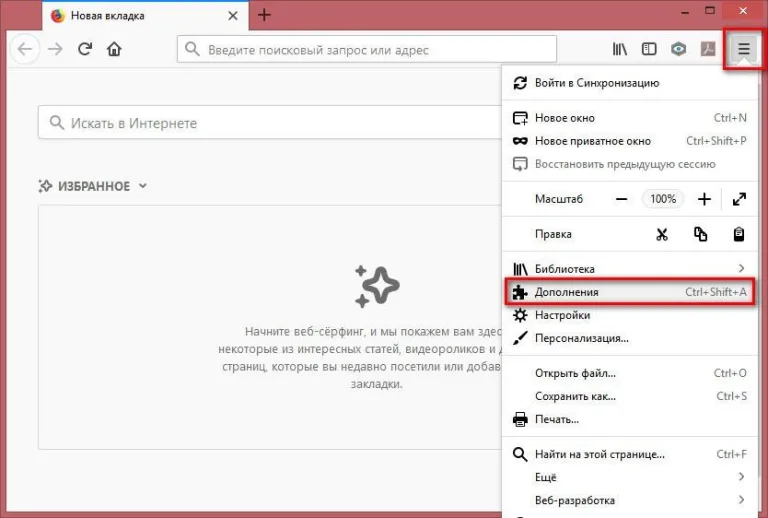Screen dimensions: 768x518
Task: Cut selection using scissors icon
Action: [x=662, y=234]
